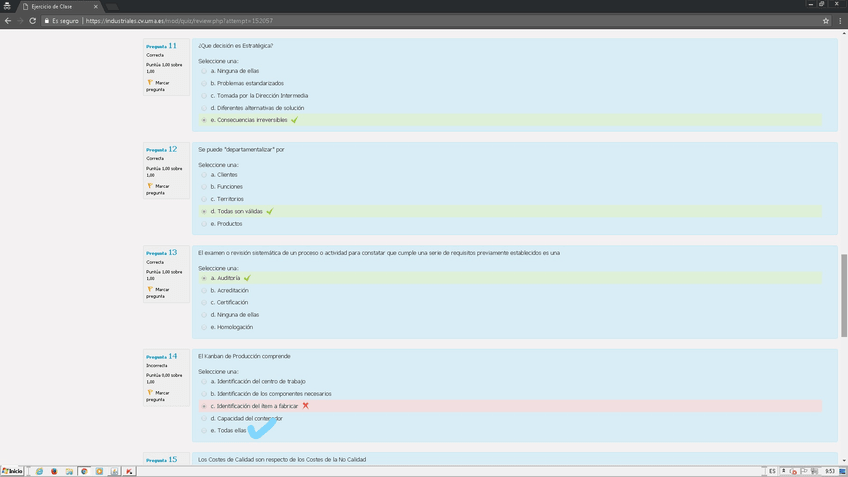This screenshot has width=848, height=477.
Task: Select radio 'e. Consecuencias irreversibles'
Action: (x=204, y=120)
